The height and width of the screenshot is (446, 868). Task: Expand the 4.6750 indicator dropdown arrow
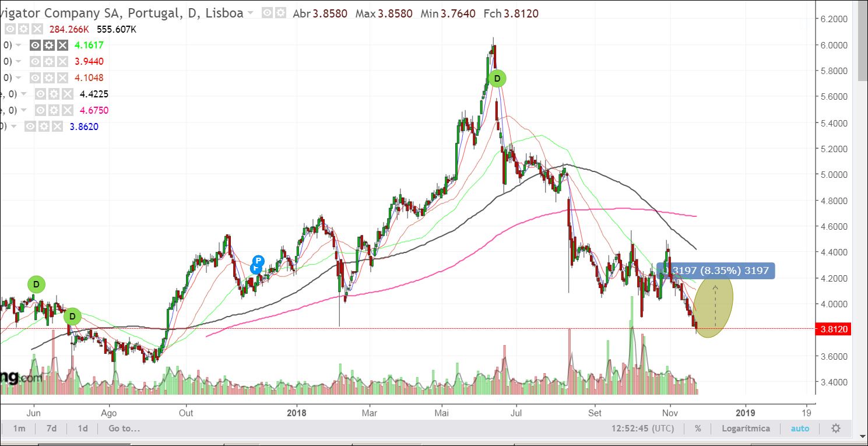point(24,110)
